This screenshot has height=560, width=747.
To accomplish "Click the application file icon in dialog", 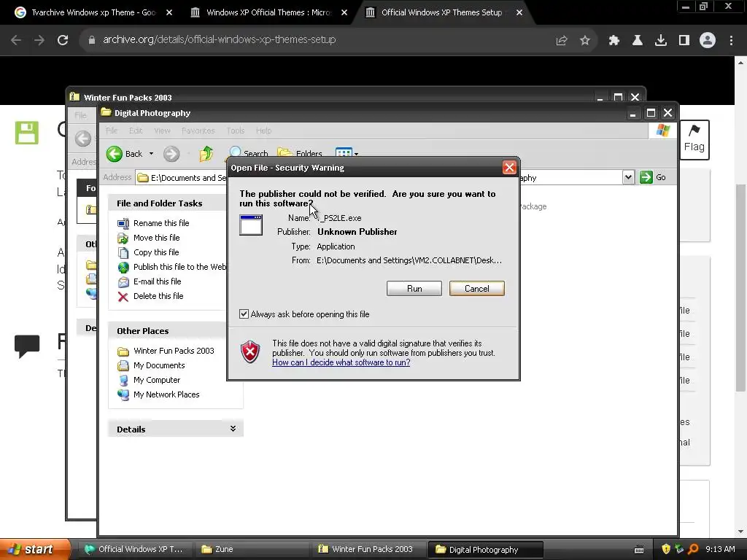I will [x=251, y=225].
